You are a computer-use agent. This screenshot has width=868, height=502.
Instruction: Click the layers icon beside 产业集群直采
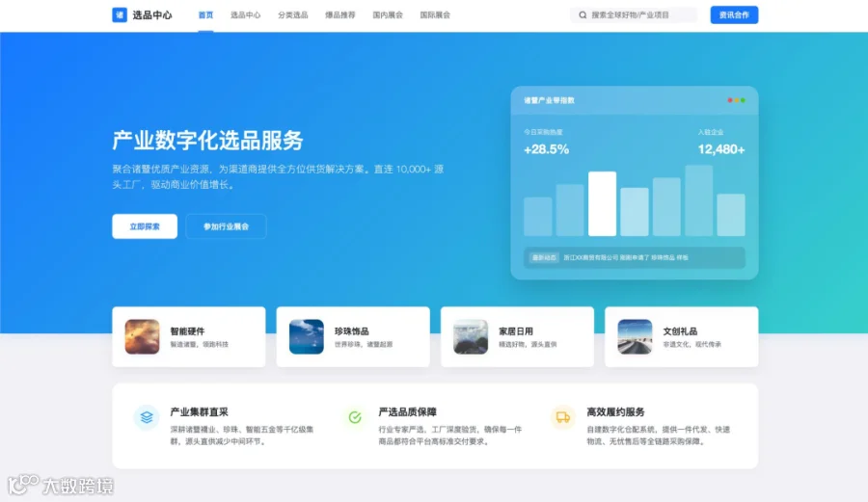147,417
